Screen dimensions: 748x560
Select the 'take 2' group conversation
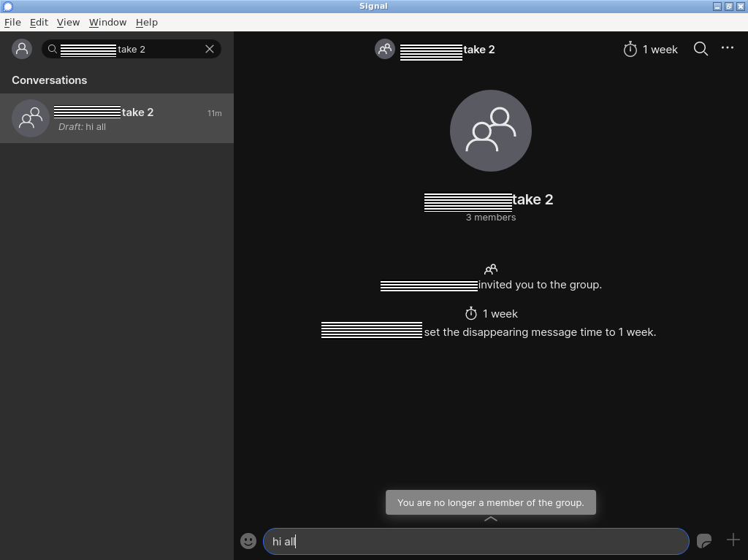[x=117, y=118]
